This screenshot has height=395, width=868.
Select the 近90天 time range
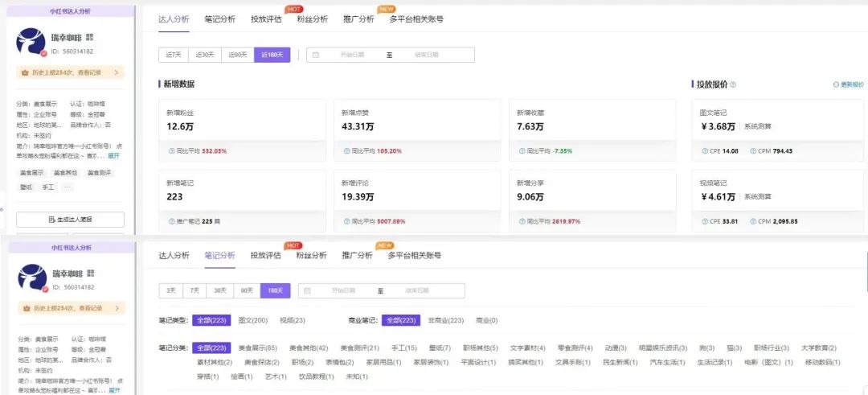(238, 55)
